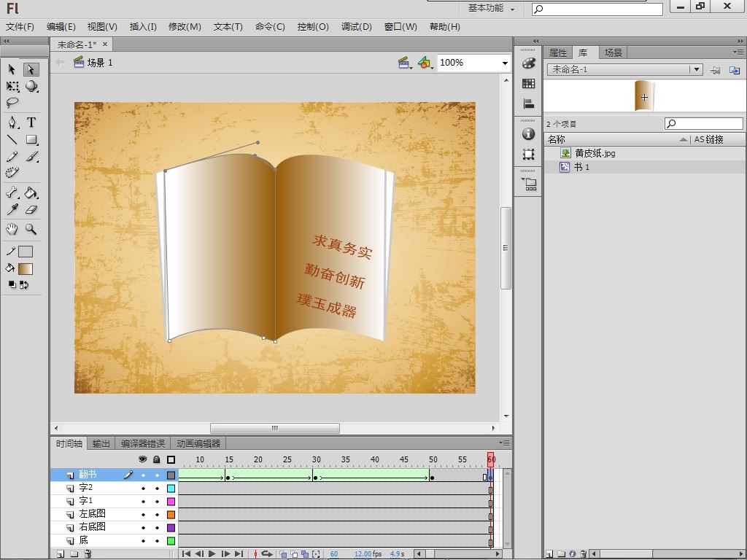Open the Swatches panel grid icon

[x=528, y=83]
